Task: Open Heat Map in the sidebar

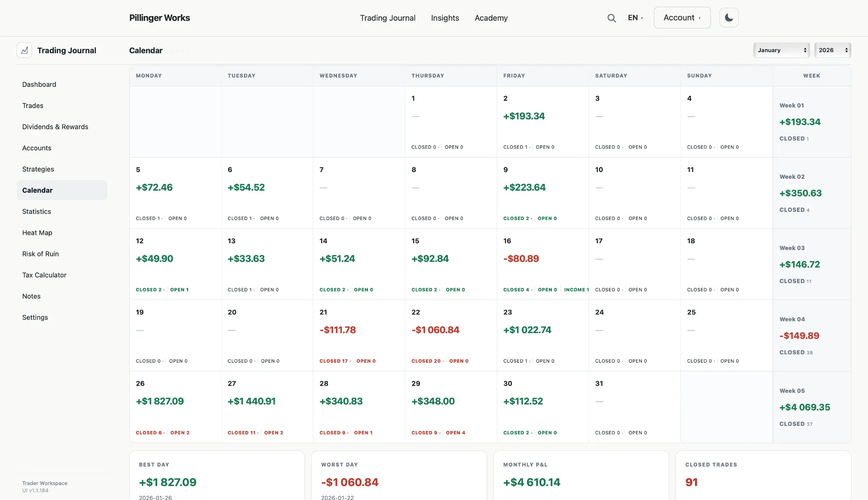Action: click(62, 233)
